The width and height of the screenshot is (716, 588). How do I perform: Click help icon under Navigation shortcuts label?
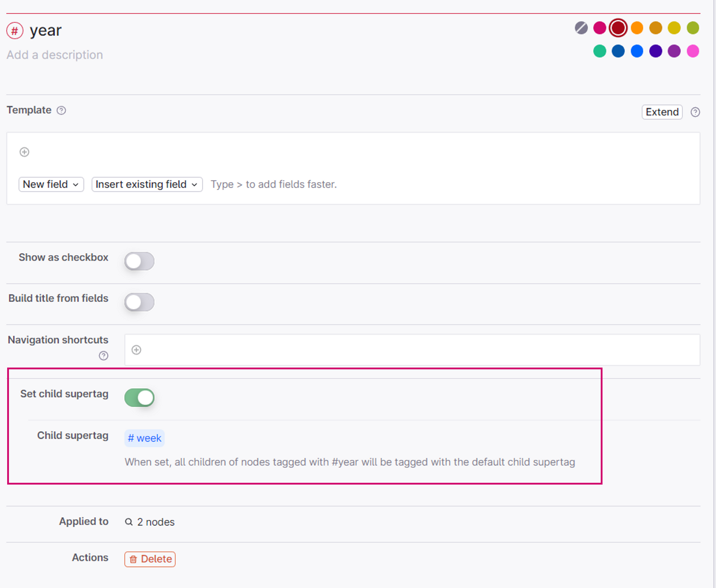[103, 356]
